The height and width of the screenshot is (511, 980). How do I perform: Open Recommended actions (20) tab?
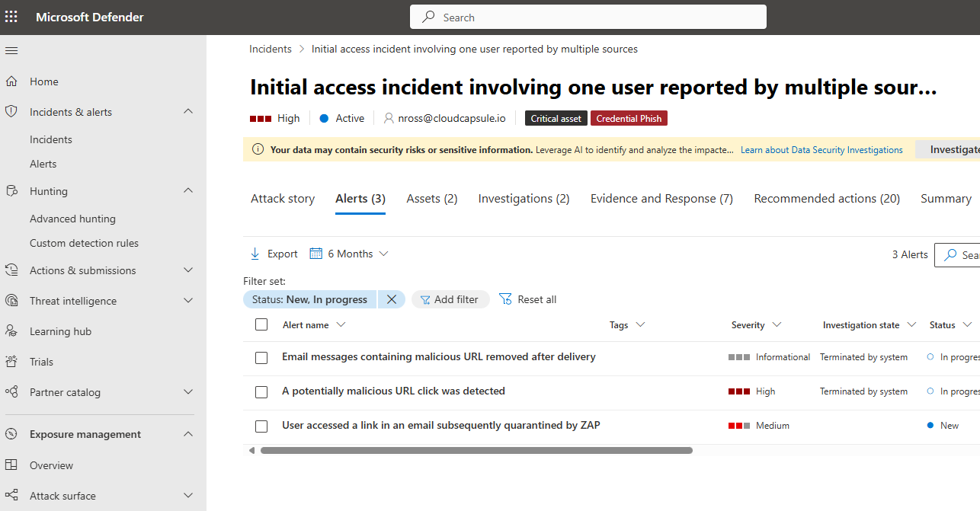click(x=827, y=199)
